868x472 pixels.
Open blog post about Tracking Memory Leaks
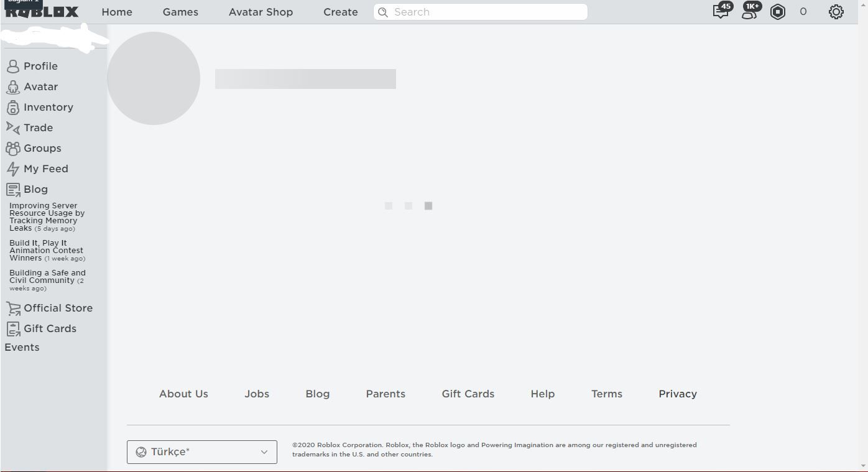point(47,217)
